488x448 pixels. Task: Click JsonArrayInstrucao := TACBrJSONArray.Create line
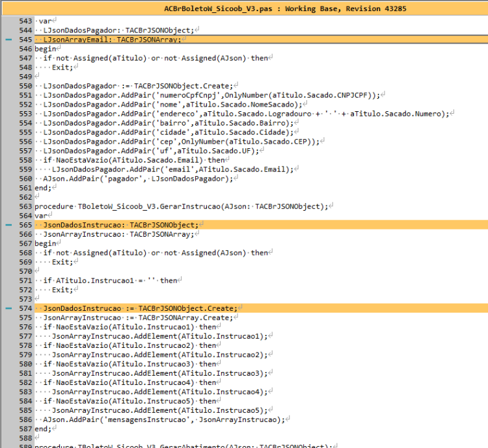pos(138,318)
